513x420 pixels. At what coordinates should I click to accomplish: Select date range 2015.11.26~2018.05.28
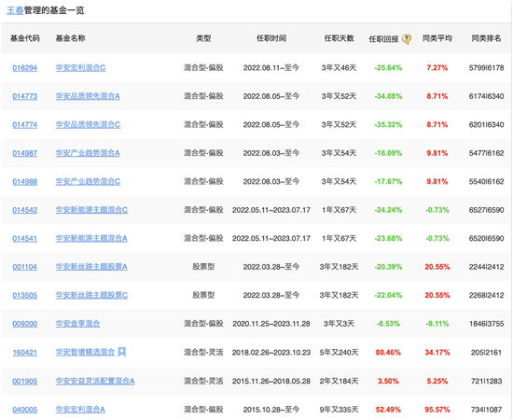coord(271,382)
